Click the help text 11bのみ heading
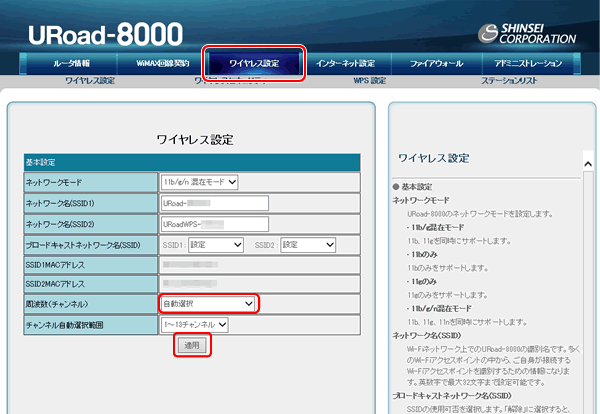The image size is (600, 414). (424, 254)
